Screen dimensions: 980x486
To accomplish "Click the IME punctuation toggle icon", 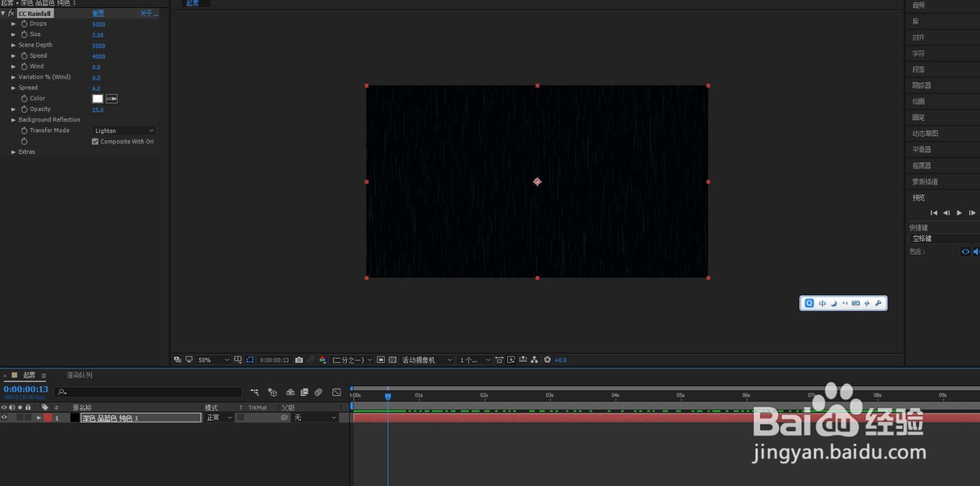I will 845,303.
